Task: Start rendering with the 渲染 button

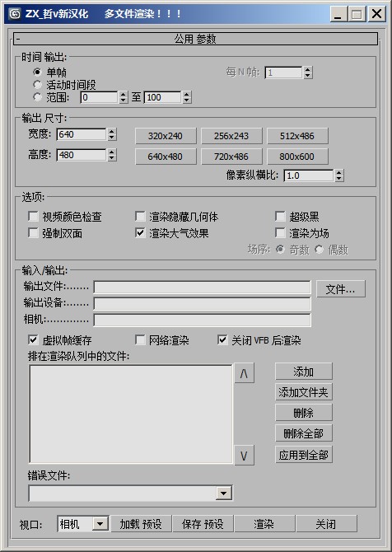Action: [264, 524]
